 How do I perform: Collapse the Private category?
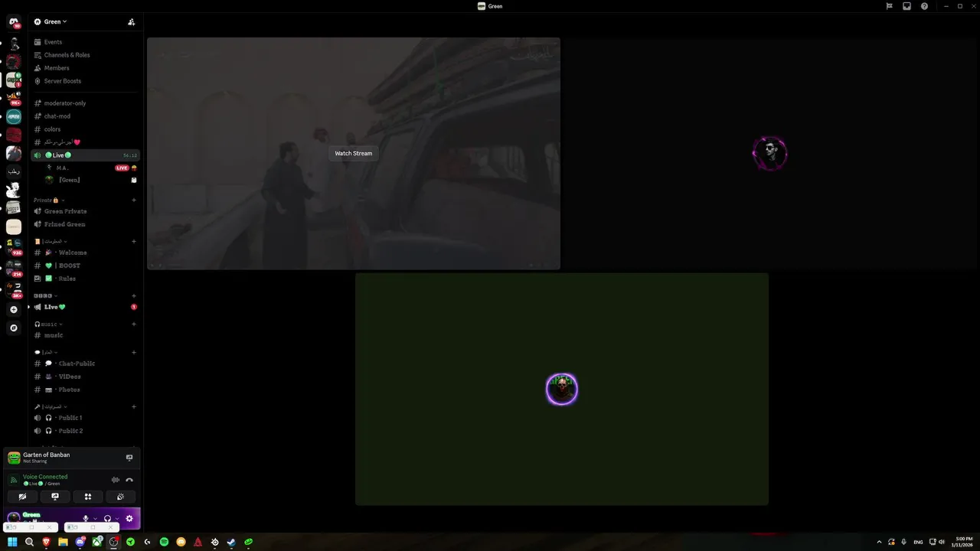(49, 200)
